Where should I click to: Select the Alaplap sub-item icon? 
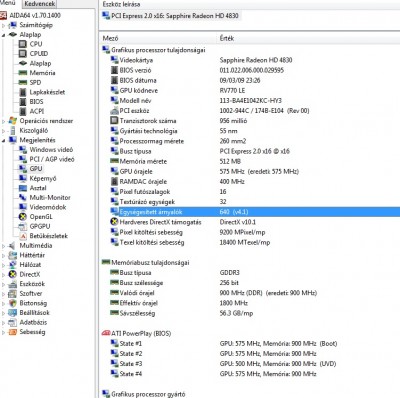point(23,63)
